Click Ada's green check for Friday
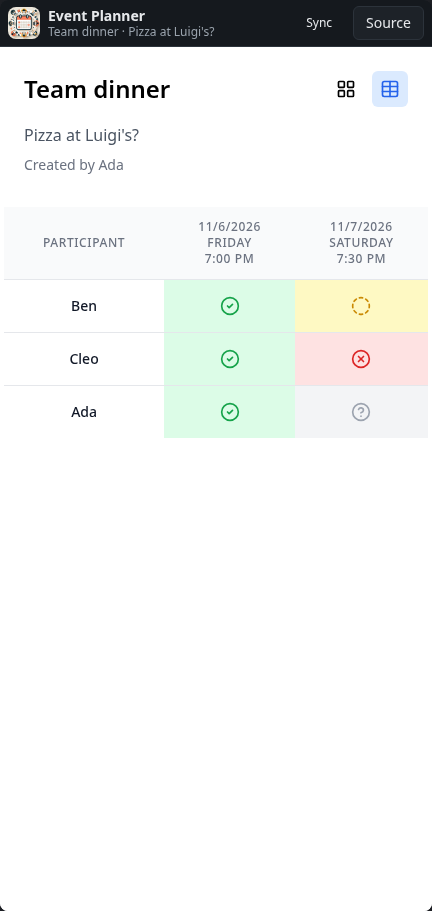432x911 pixels. [x=230, y=412]
